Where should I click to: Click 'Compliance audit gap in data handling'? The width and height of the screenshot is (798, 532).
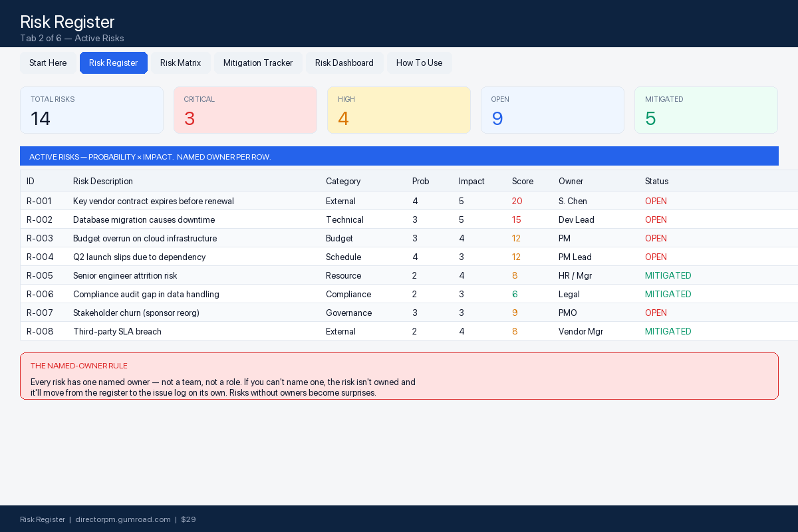tap(146, 294)
